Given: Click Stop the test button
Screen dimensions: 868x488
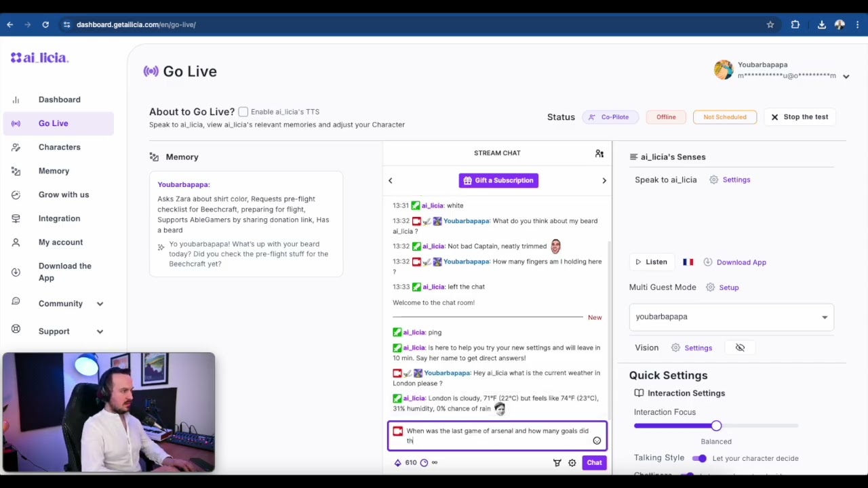Looking at the screenshot, I should click(x=800, y=117).
